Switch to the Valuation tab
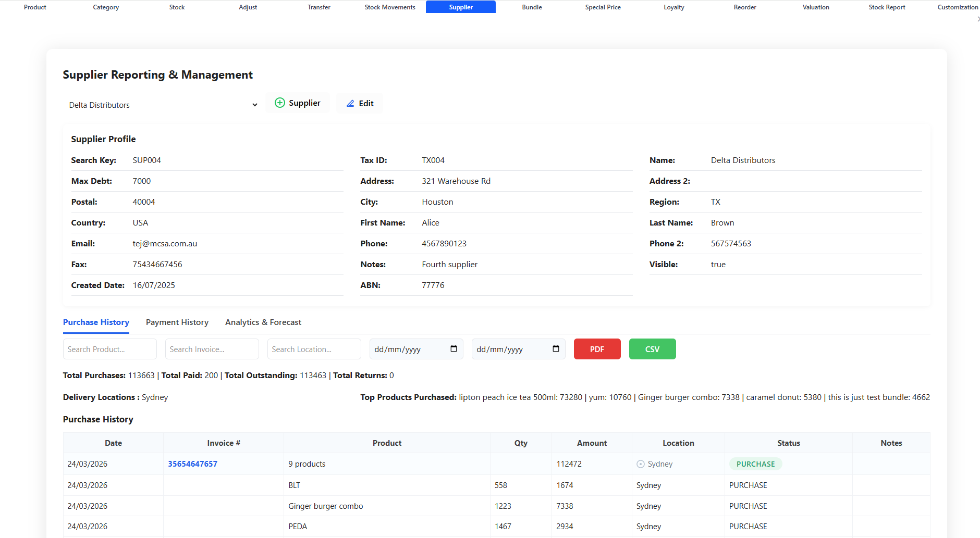The image size is (980, 538). pos(816,7)
